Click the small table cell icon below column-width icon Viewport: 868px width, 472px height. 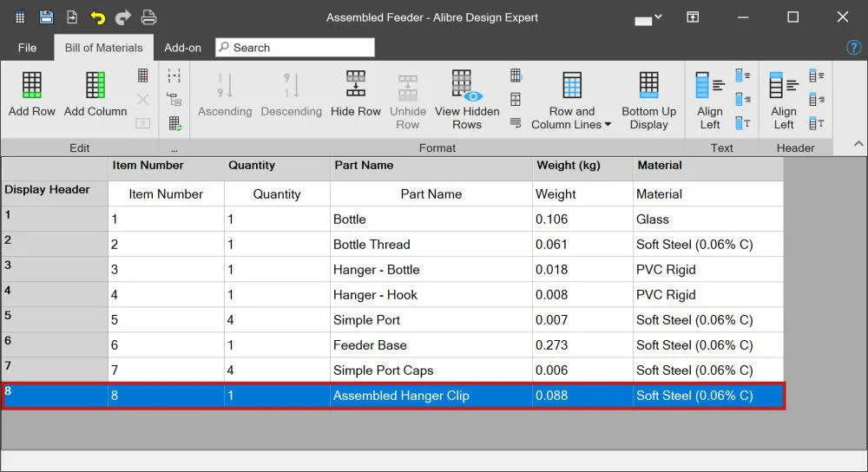516,100
